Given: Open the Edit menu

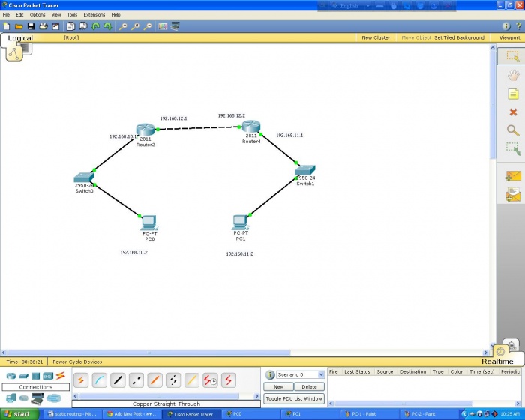Looking at the screenshot, I should (x=19, y=15).
